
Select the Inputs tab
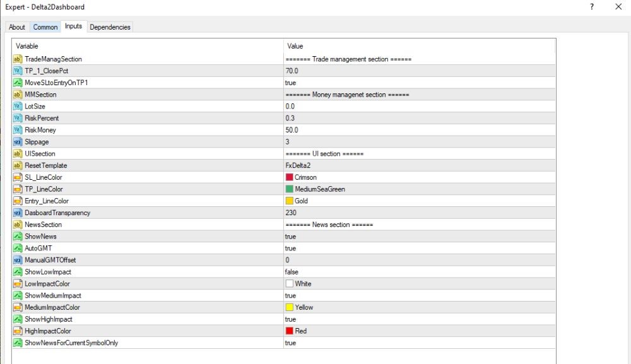pos(73,26)
